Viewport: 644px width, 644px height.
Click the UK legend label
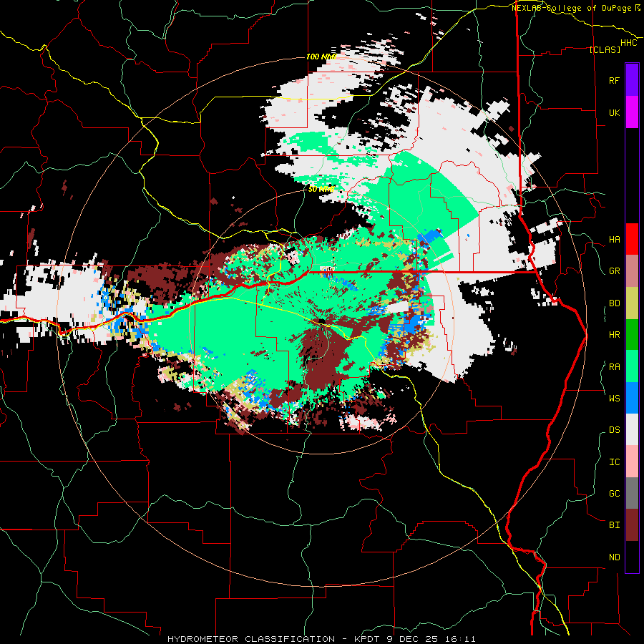click(x=614, y=112)
